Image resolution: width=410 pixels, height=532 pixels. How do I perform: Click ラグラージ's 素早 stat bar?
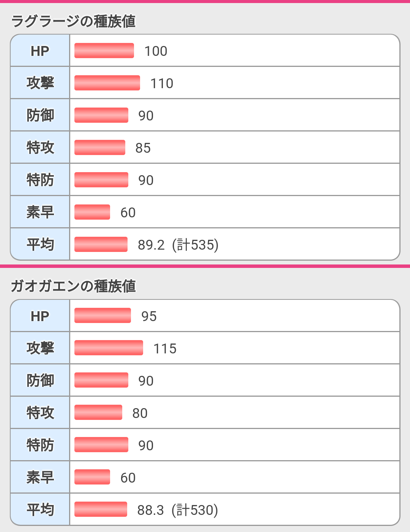point(92,212)
